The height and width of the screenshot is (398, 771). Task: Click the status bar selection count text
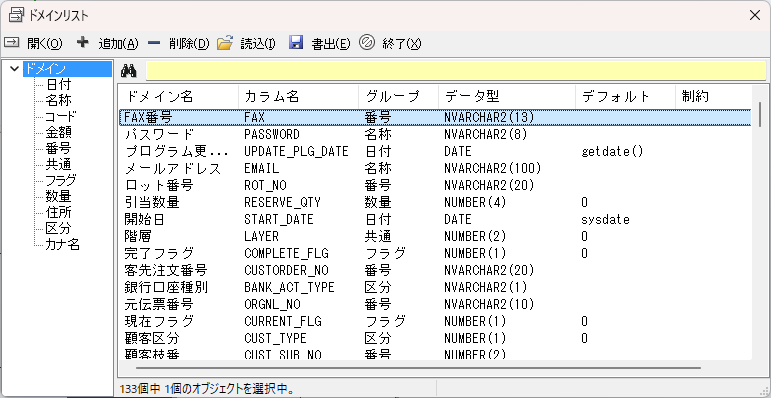click(208, 389)
